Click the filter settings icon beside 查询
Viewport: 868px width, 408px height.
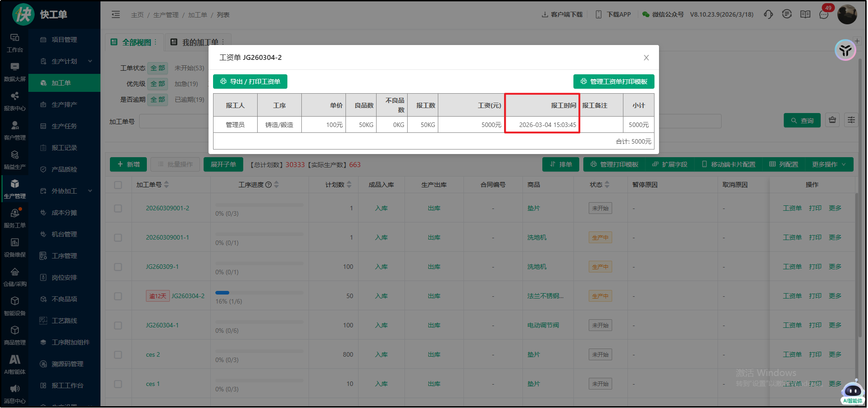851,120
